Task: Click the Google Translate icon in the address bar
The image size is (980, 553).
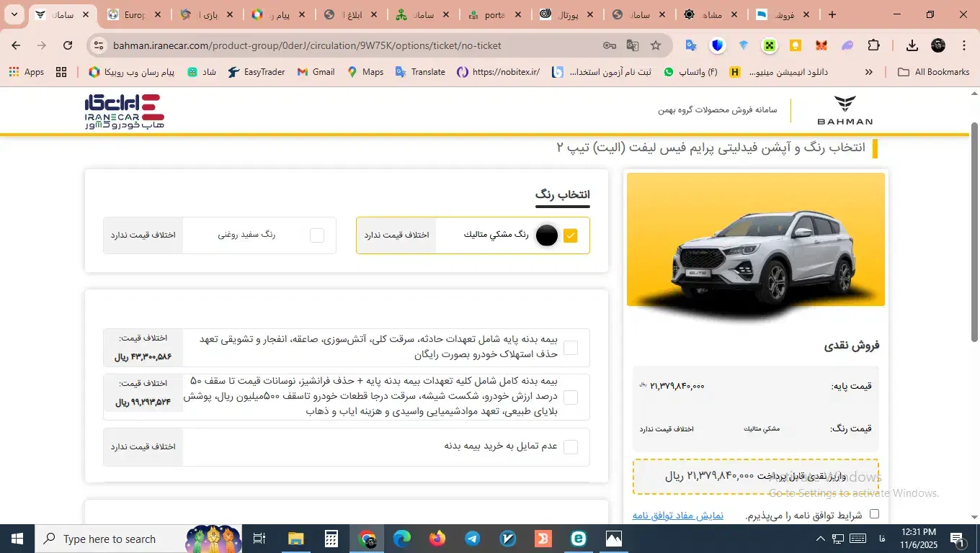Action: click(632, 45)
